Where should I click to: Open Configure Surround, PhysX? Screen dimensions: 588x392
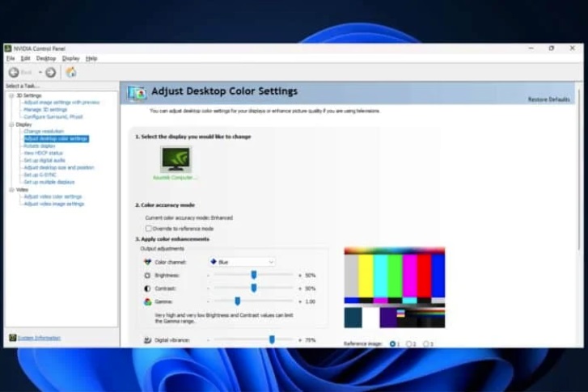click(x=53, y=116)
